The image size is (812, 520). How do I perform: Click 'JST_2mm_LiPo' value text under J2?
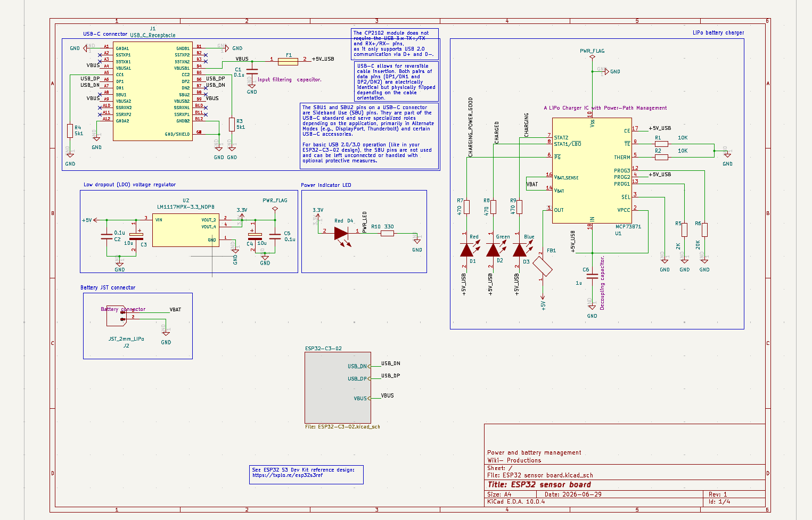pos(126,339)
